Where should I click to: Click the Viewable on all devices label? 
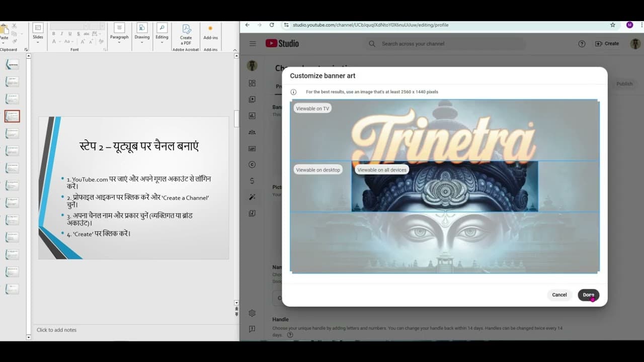pyautogui.click(x=382, y=170)
